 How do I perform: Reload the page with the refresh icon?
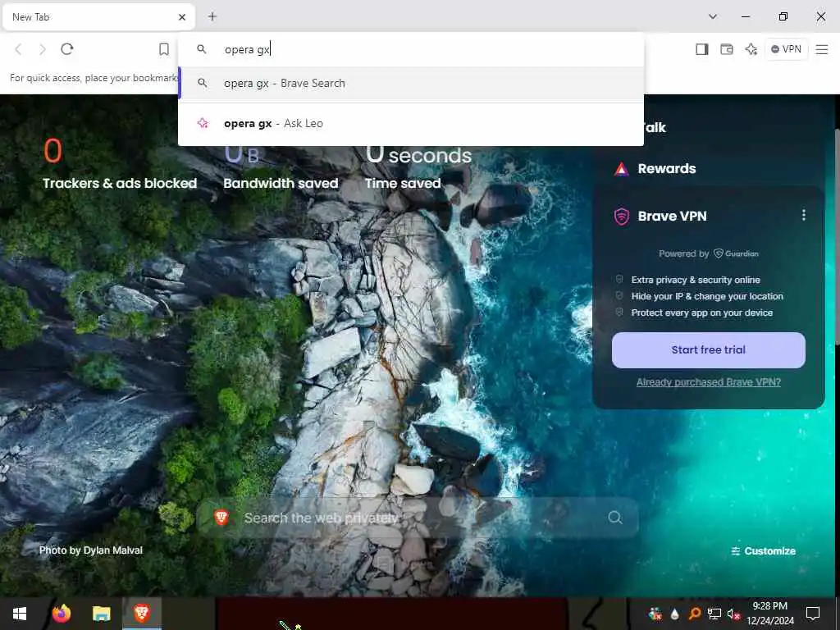(x=67, y=49)
